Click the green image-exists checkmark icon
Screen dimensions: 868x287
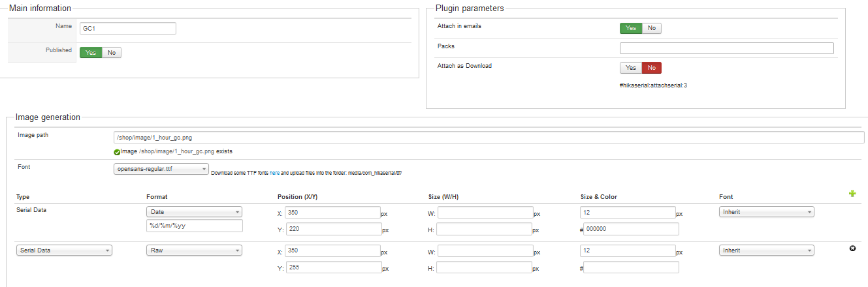117,152
